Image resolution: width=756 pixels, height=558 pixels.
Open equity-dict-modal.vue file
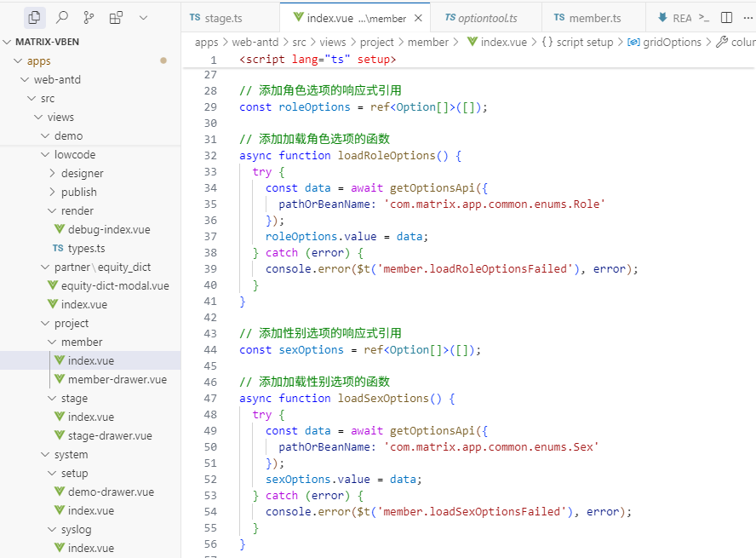click(114, 285)
